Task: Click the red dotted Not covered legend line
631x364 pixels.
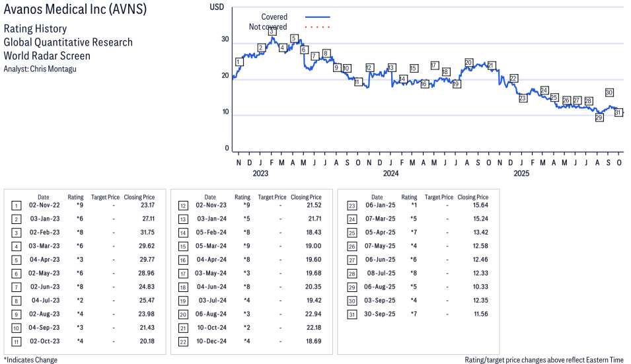Action: click(317, 27)
